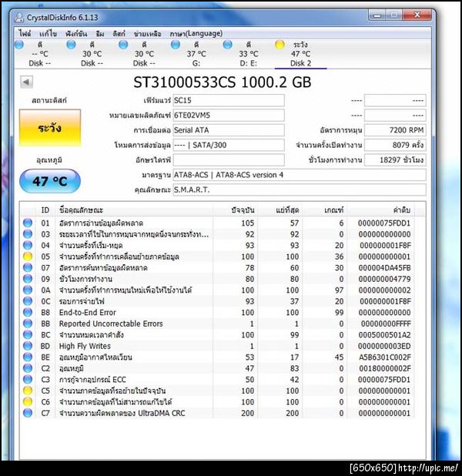This screenshot has height=476, width=462.
Task: Click the 7200 RPM rotation rate field
Action: [x=395, y=130]
